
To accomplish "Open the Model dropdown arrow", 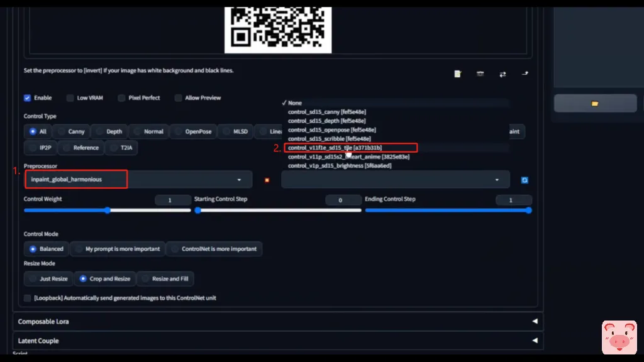I will click(497, 180).
